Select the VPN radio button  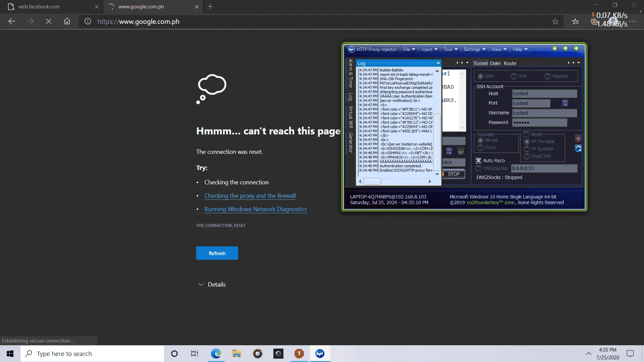[514, 76]
